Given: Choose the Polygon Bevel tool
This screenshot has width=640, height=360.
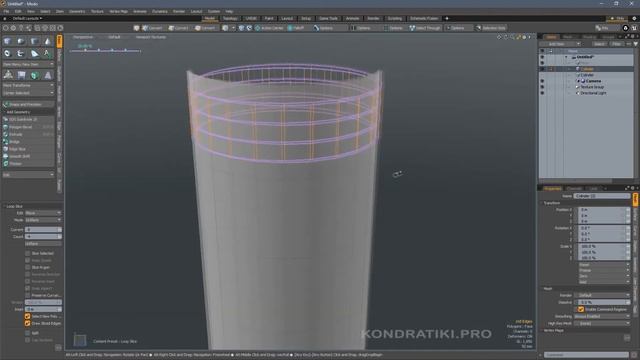Looking at the screenshot, I should 28,127.
